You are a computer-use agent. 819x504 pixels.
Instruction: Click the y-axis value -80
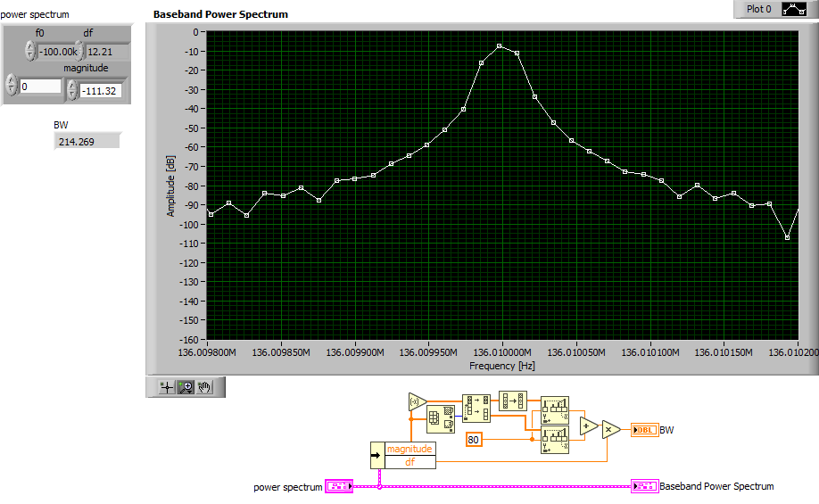191,186
